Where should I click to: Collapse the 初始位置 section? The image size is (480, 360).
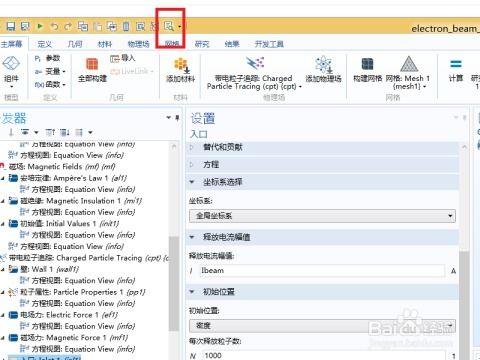click(x=192, y=292)
